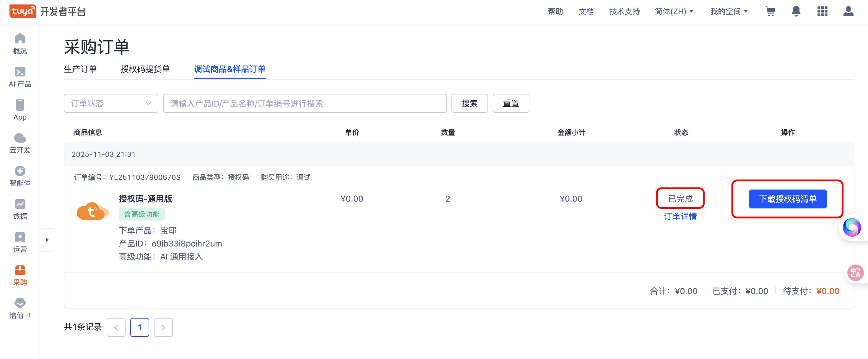Click the floating translate icon
Viewport: 868px width, 359px height.
point(855,272)
